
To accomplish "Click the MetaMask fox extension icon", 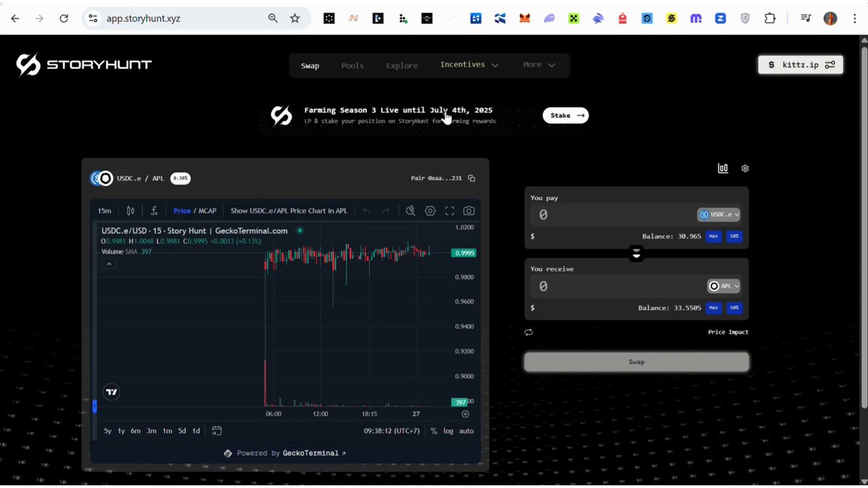I will point(525,19).
